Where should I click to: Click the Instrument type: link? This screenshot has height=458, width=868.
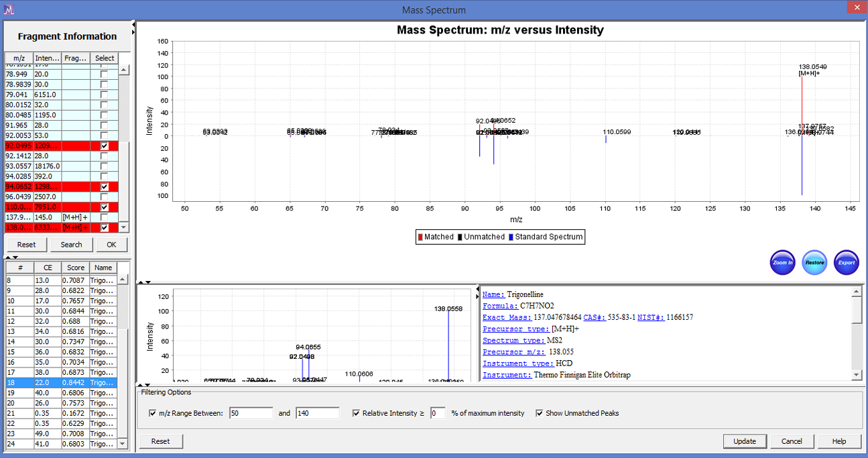pos(518,363)
